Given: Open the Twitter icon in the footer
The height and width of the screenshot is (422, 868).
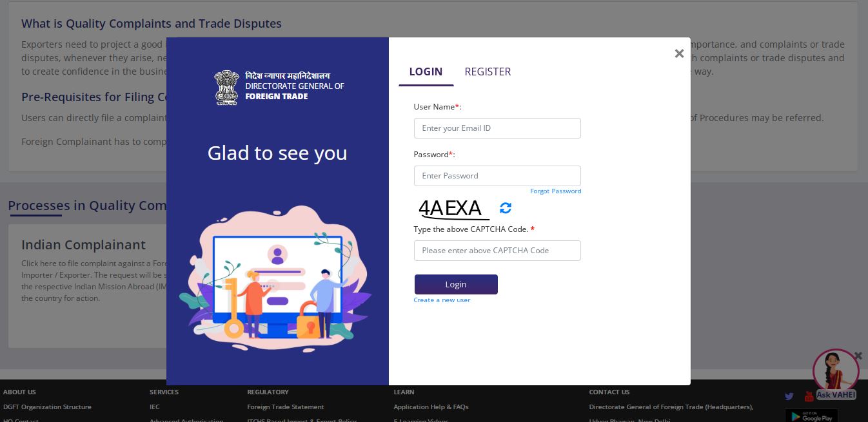Looking at the screenshot, I should pos(789,396).
